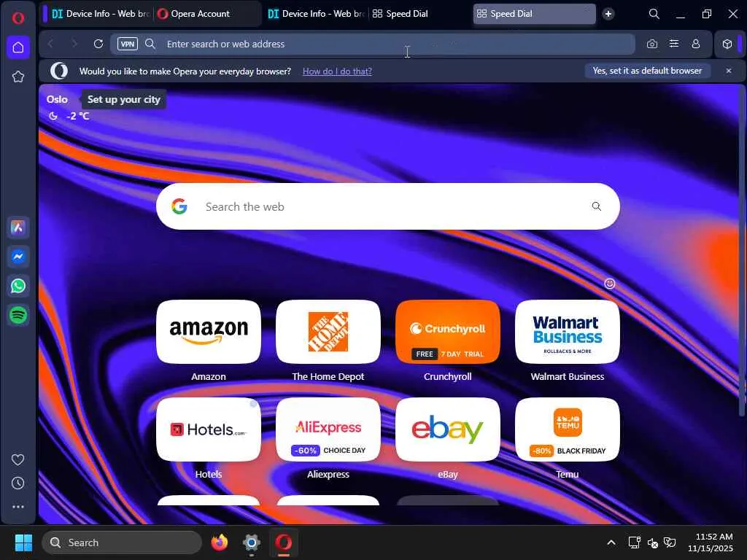Open the tab search magnifier
This screenshot has height=560, width=747.
654,14
